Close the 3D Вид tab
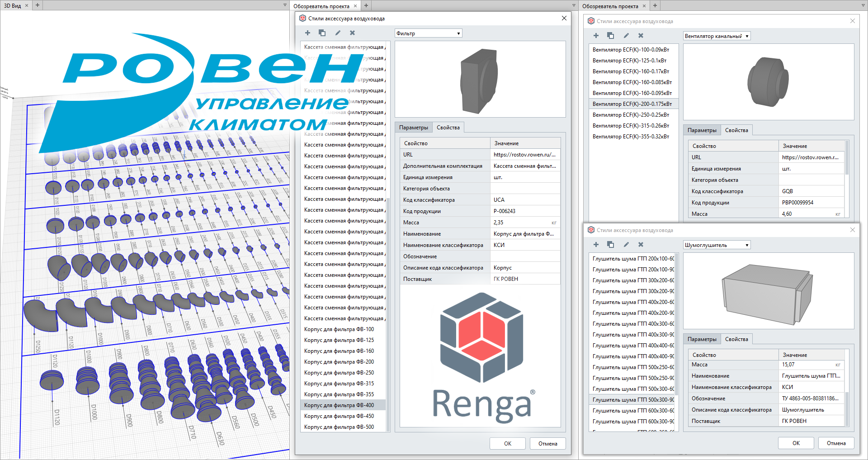 tap(27, 5)
